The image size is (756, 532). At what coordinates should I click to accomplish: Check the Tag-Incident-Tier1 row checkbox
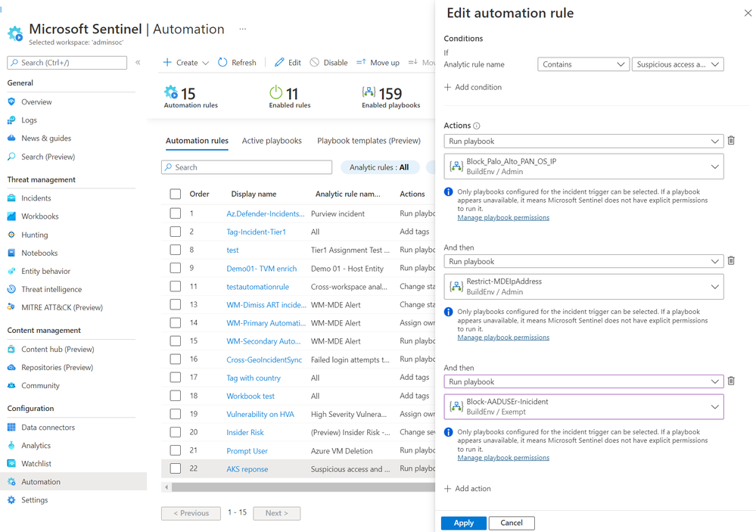coord(176,232)
